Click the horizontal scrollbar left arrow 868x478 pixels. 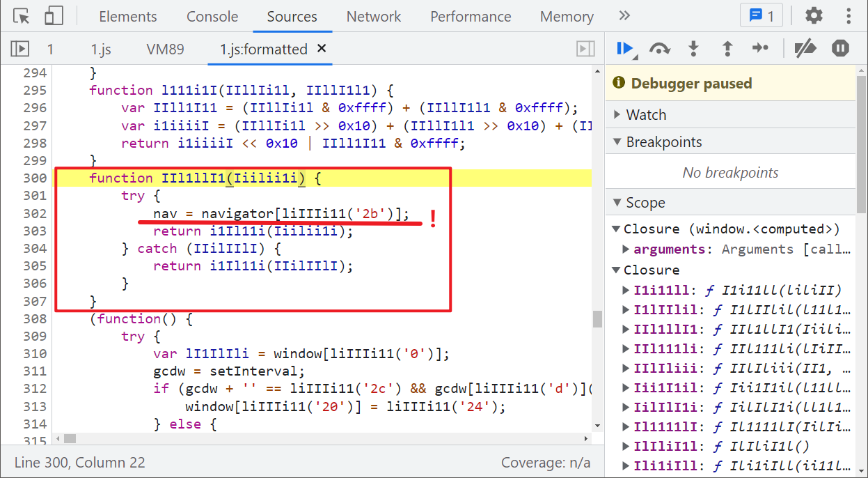pos(59,439)
